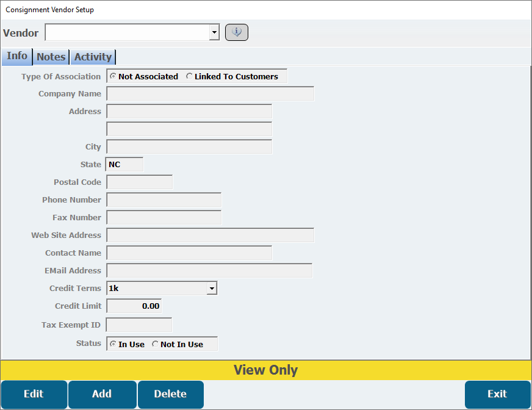The height and width of the screenshot is (410, 532).
Task: Select the EMail Address text box
Action: point(209,270)
